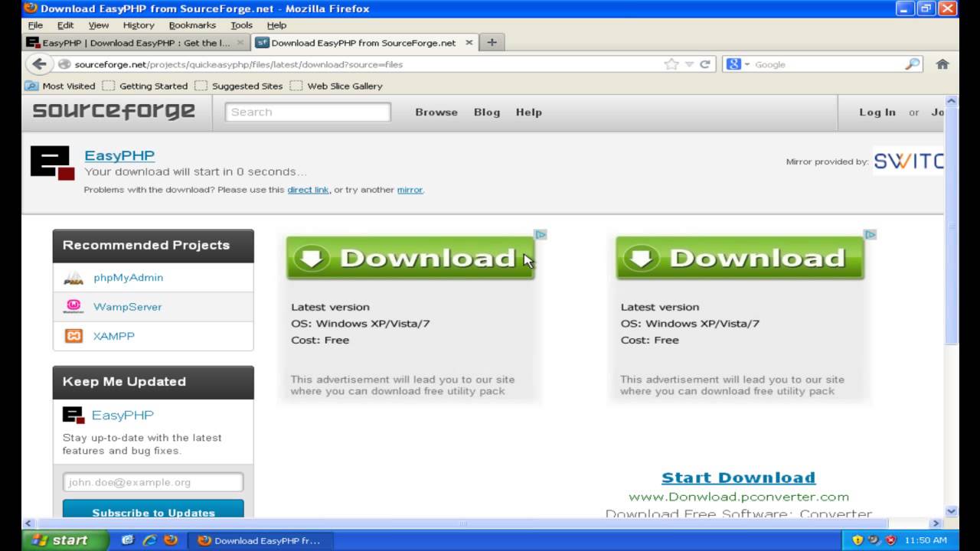Click the horizontal scrollbar right arrow
The width and height of the screenshot is (980, 551).
pos(936,524)
